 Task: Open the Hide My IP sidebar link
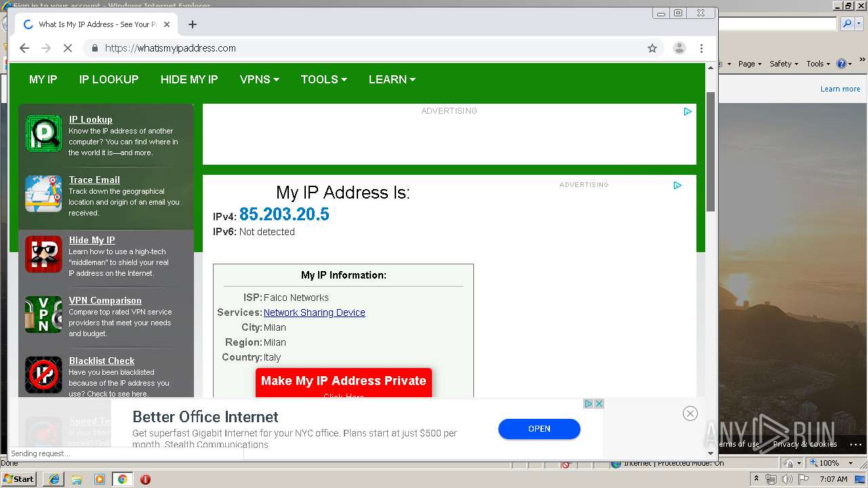pyautogui.click(x=92, y=240)
